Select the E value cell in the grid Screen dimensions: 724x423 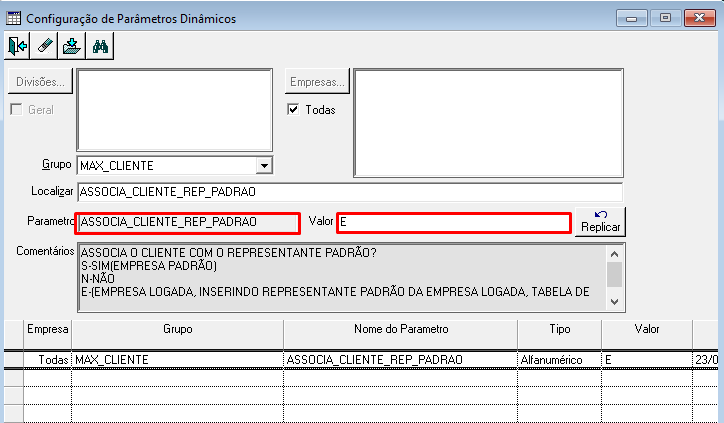pos(647,360)
